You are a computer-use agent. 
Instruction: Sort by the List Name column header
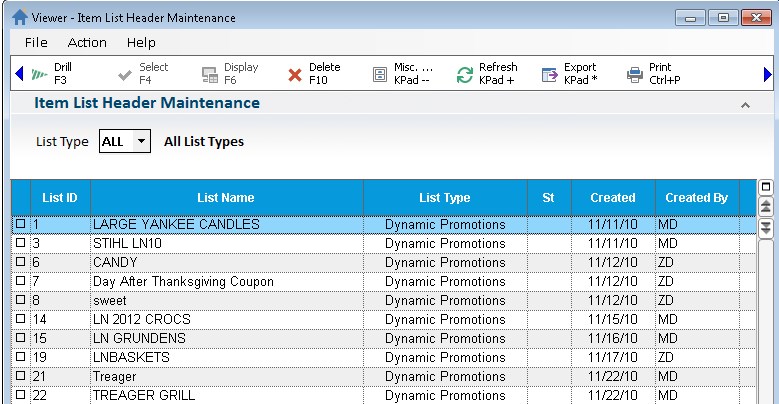point(225,198)
